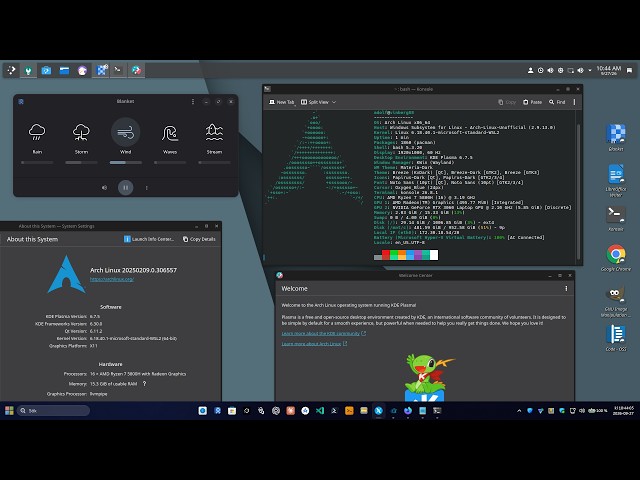The image size is (640, 480).
Task: Click the Blanket task icon in KDE top panel
Action: [101, 70]
